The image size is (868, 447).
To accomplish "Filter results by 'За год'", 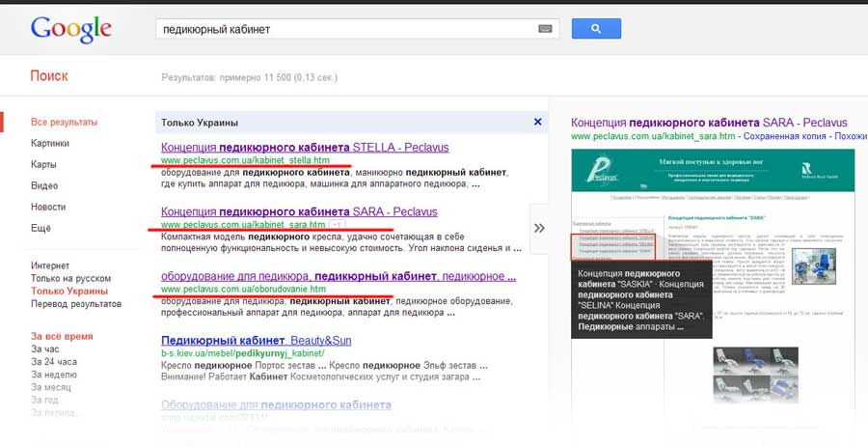I will [44, 400].
